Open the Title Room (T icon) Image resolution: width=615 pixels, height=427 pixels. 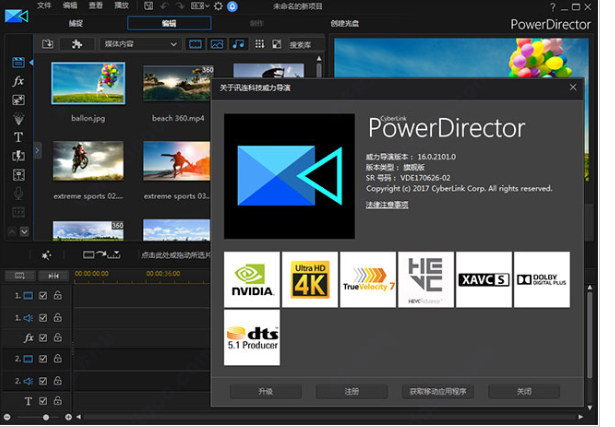[x=18, y=137]
